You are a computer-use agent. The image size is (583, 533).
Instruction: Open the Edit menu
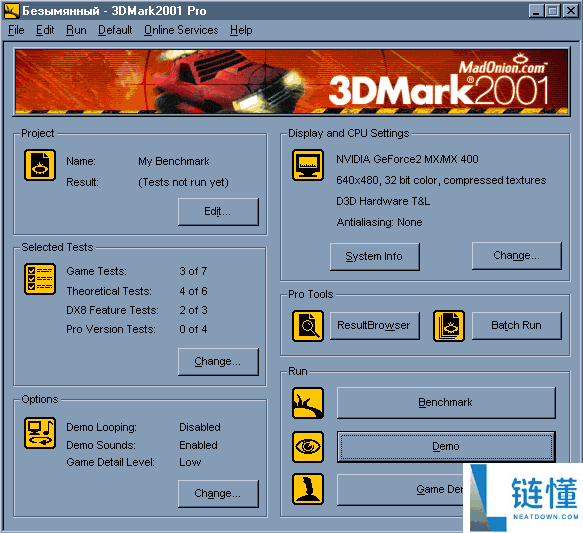[45, 30]
